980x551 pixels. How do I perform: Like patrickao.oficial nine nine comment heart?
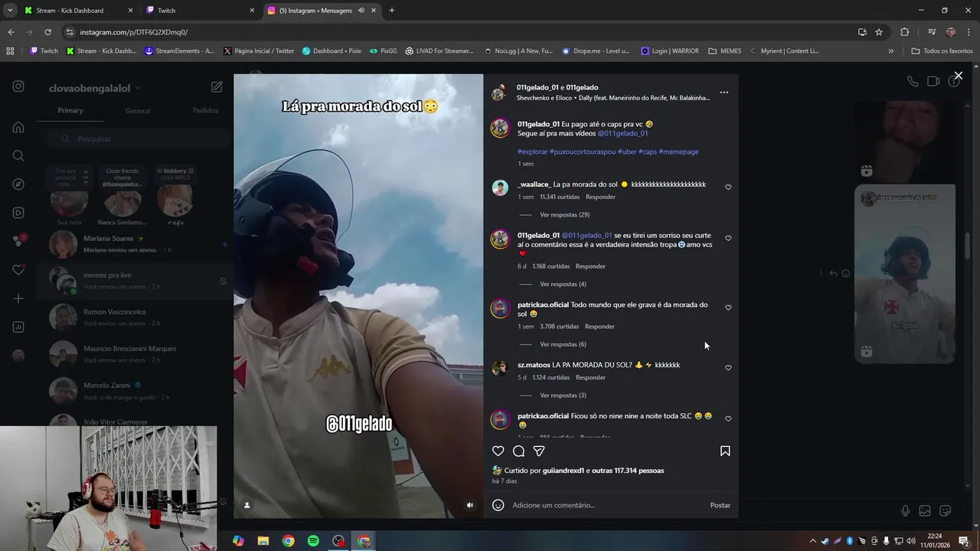(x=728, y=419)
